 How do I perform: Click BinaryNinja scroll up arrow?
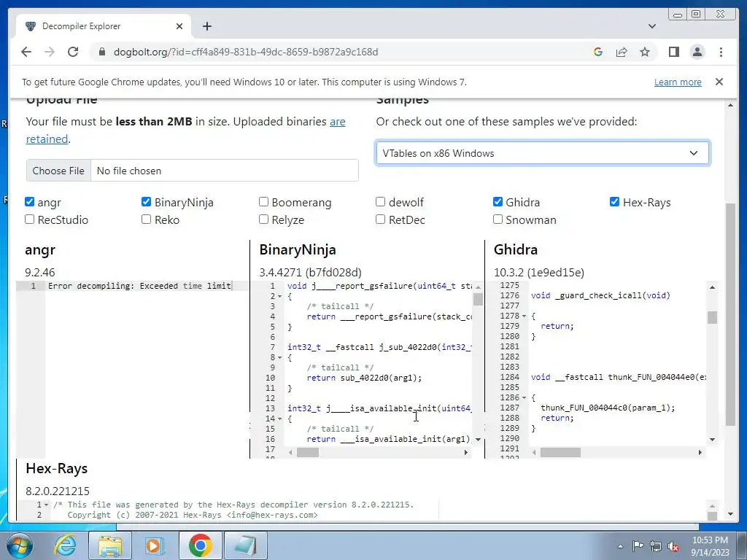[x=478, y=287]
